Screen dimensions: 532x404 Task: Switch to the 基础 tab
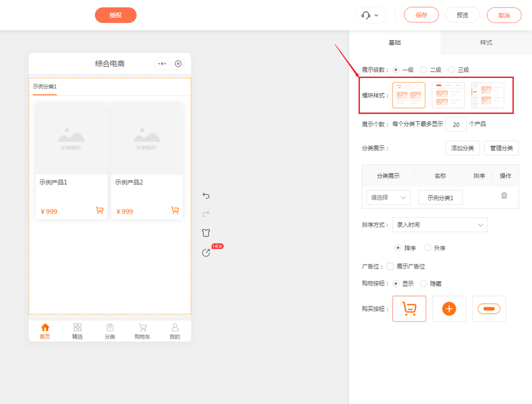click(395, 43)
